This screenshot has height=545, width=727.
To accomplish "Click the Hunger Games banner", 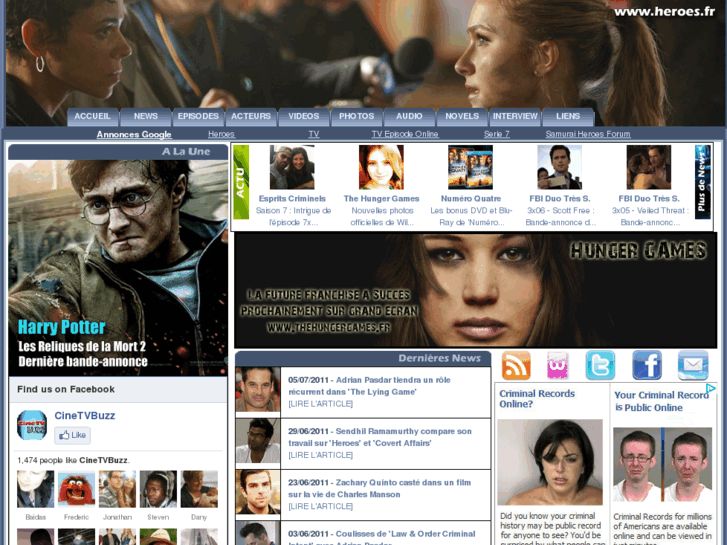I will 476,291.
